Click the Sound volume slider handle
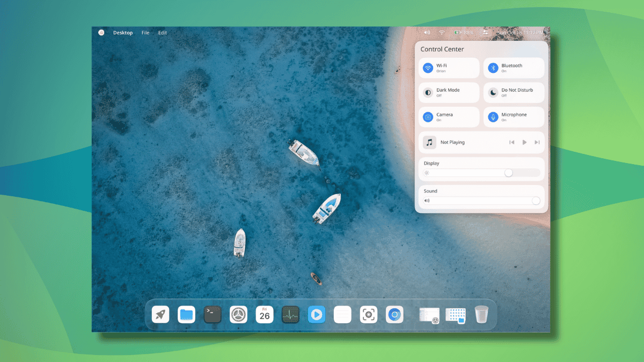Screen dimensions: 644x362 pos(536,201)
